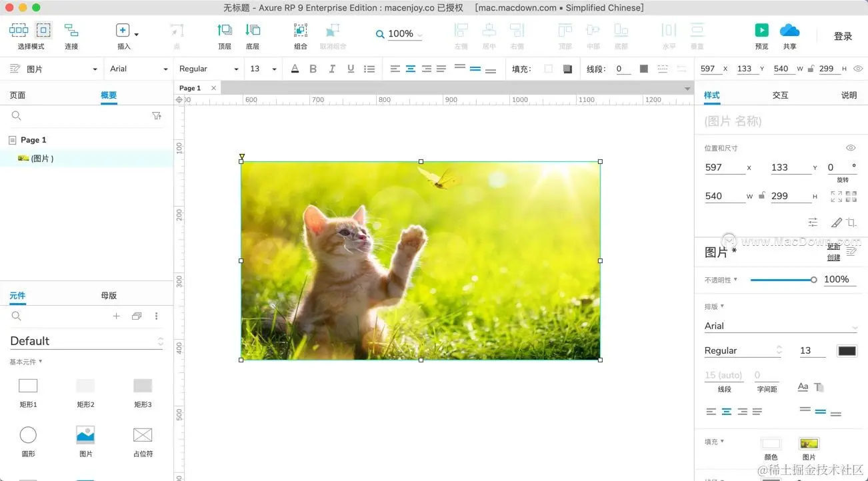
Task: Click the letter case Aa icon
Action: 803,387
